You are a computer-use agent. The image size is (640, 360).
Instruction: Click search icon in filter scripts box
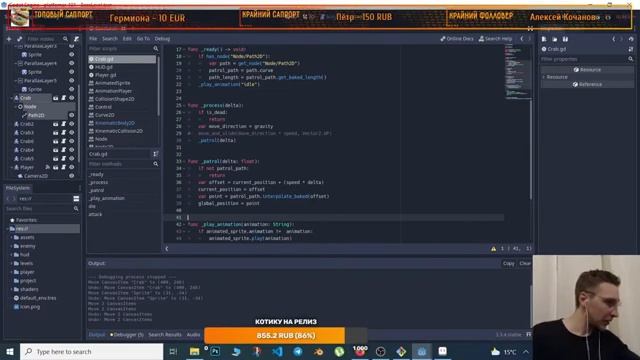click(156, 49)
